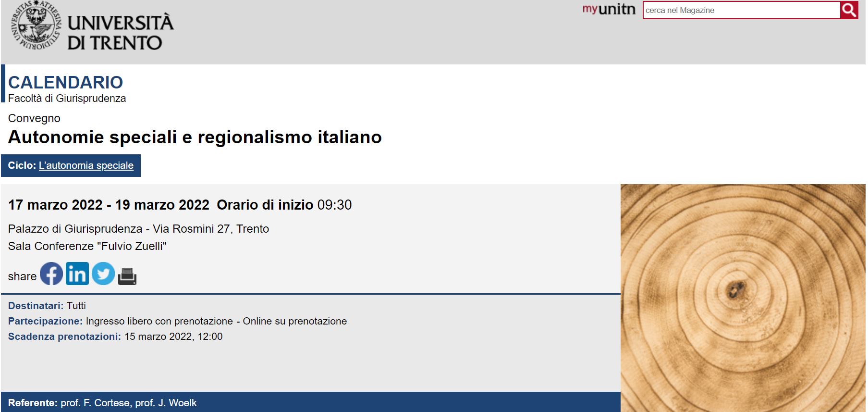
Task: Click the Palazzo di Giurisprudenza address line
Action: 138,229
